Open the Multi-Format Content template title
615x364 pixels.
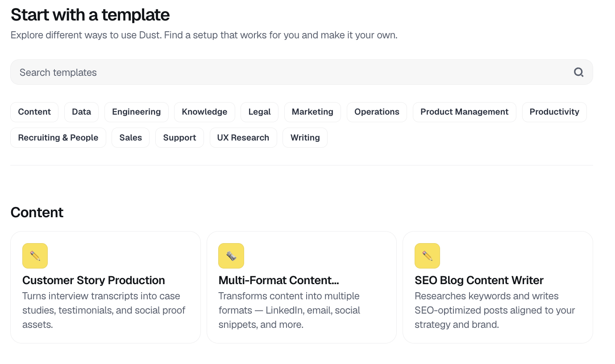click(279, 280)
